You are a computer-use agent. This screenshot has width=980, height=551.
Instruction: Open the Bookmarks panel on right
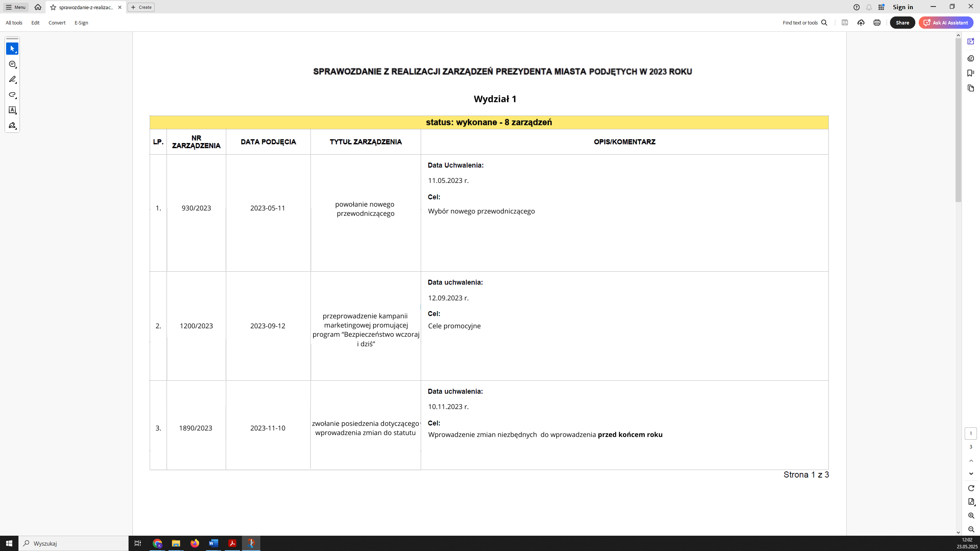(x=970, y=73)
